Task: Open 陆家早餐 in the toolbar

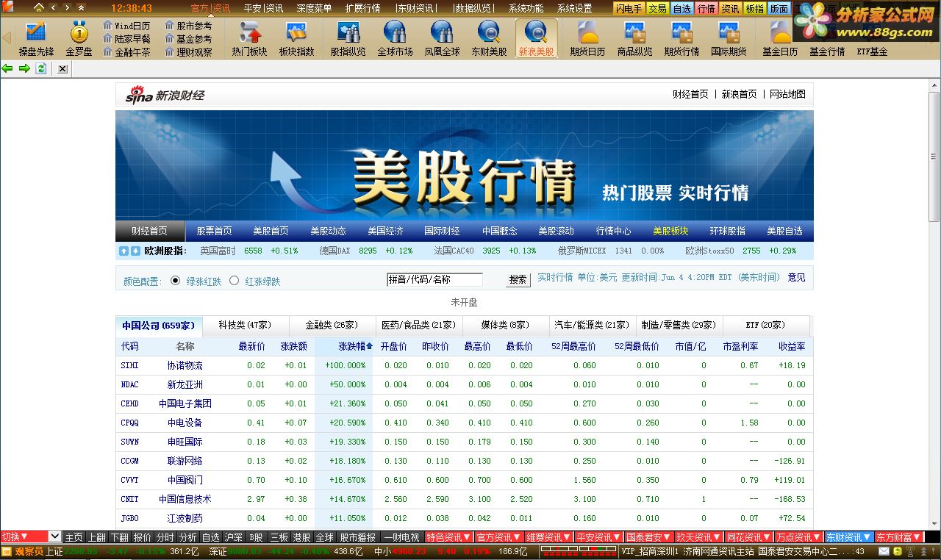Action: (126, 39)
